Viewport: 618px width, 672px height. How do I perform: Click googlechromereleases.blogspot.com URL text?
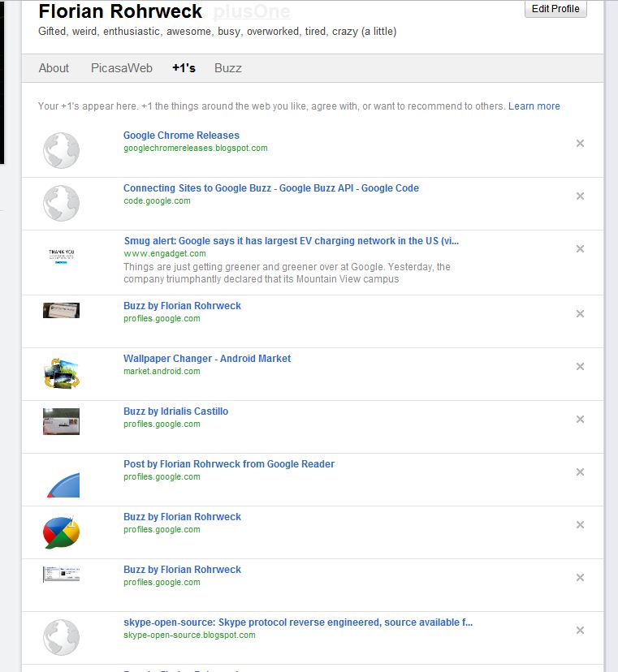point(196,148)
